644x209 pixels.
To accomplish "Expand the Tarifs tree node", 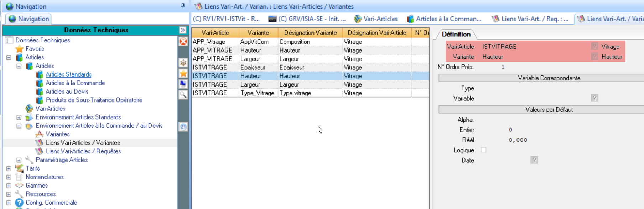I will point(9,168).
